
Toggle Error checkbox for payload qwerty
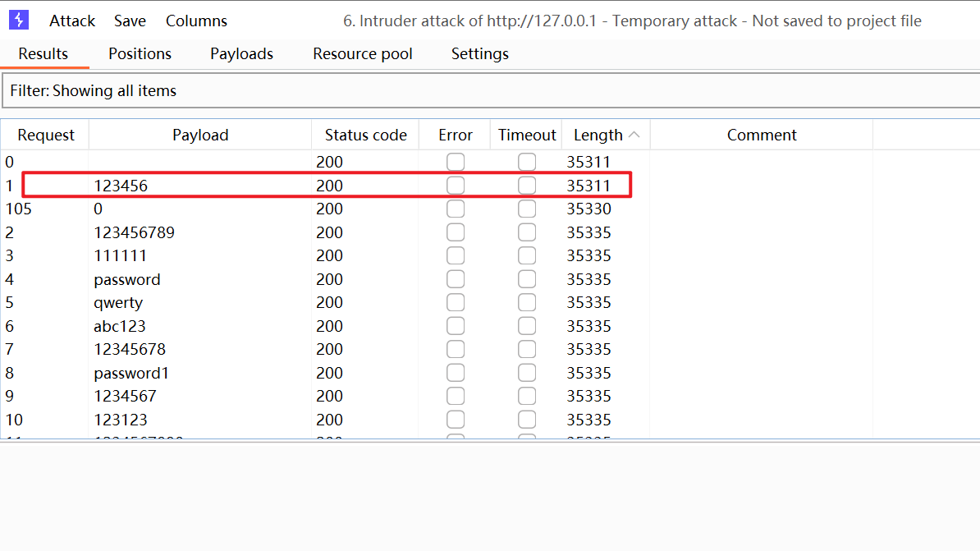tap(456, 303)
